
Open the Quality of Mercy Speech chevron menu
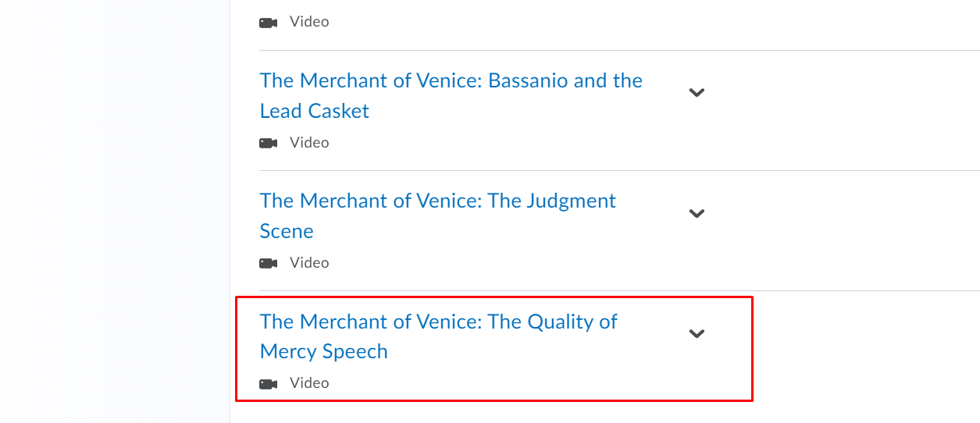point(697,333)
